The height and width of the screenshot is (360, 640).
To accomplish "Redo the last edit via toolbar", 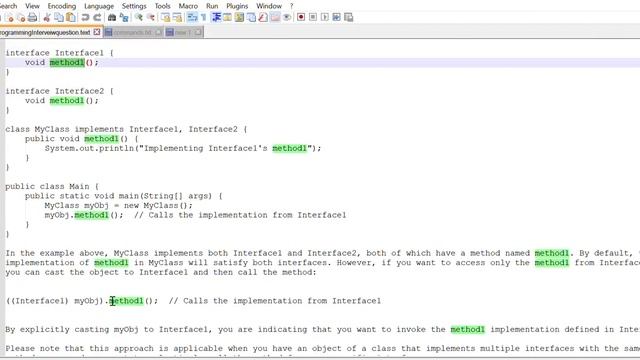I will 98,17.
